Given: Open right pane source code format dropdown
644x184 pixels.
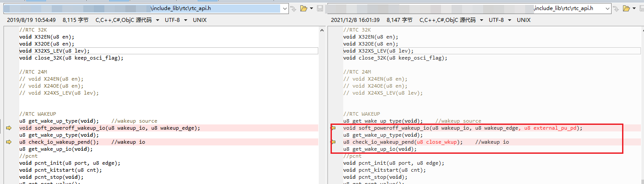Looking at the screenshot, I should (452, 20).
